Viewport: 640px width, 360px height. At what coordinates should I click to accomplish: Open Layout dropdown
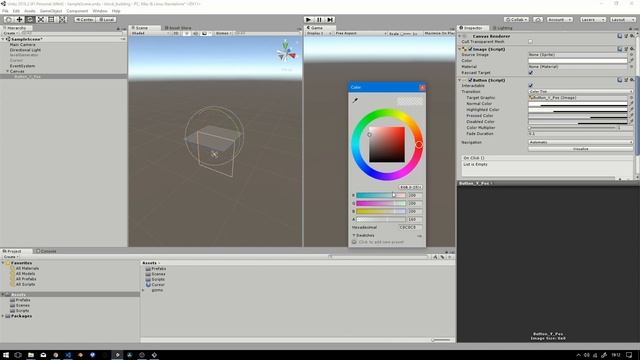coord(622,19)
